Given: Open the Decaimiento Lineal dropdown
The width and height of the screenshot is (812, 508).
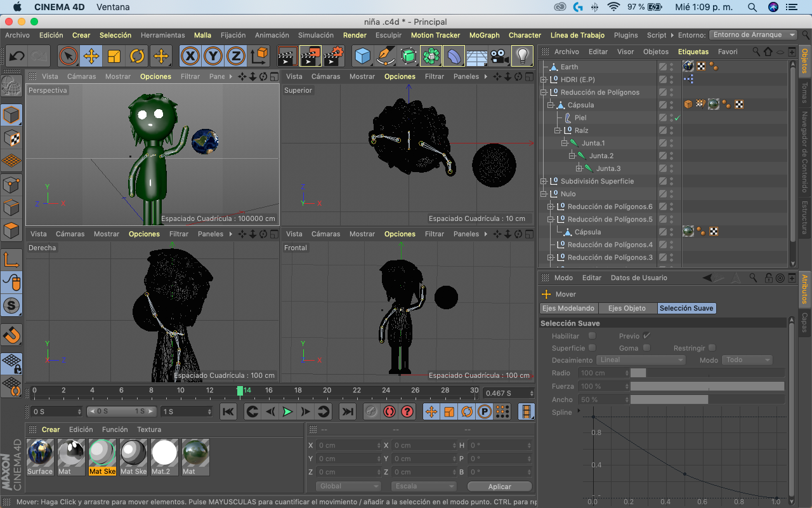Looking at the screenshot, I should pos(641,360).
